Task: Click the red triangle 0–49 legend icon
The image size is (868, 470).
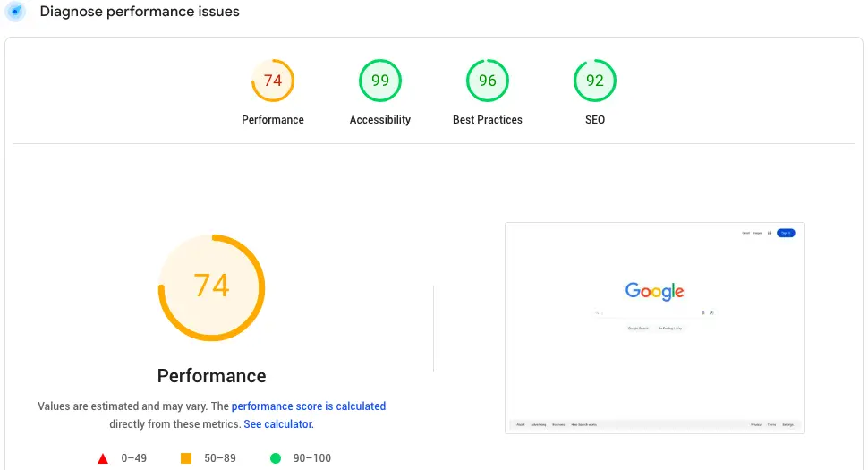Action: pos(103,458)
